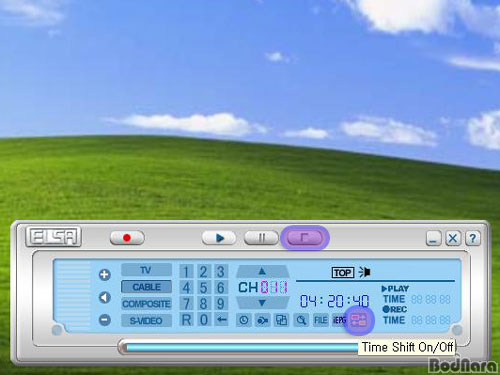Pause playback with the pause button
The image size is (500, 375).
[261, 238]
